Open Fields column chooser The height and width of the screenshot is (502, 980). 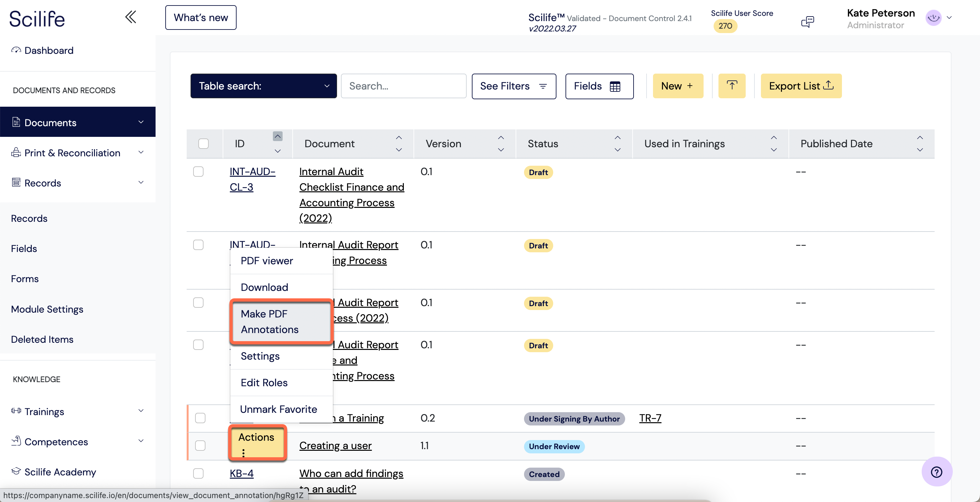[x=599, y=86]
